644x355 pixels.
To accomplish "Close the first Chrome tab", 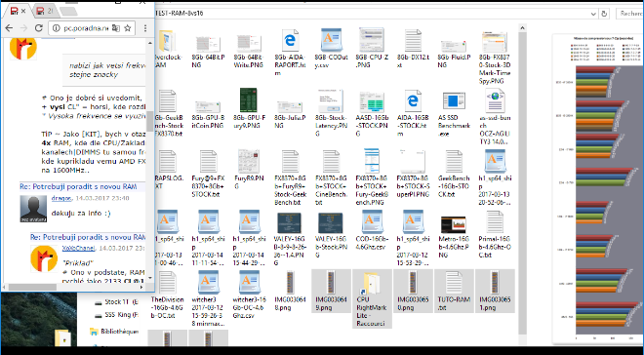I will (23, 11).
